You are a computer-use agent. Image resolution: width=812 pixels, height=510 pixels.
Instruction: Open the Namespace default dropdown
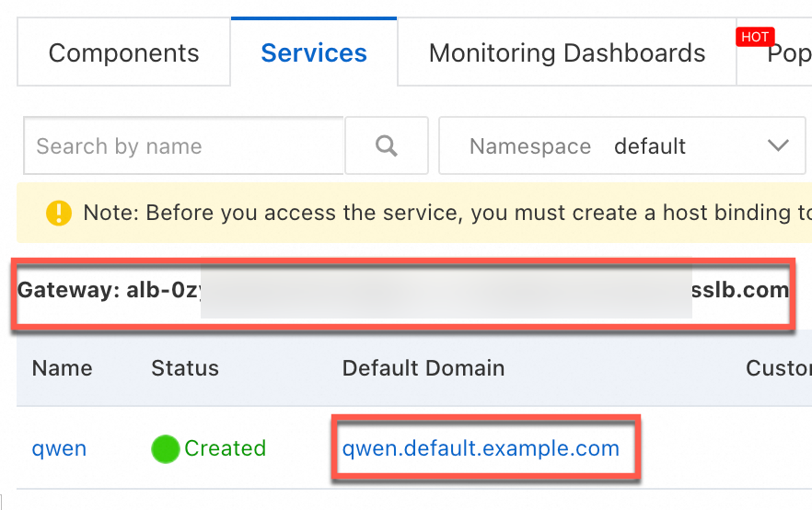pyautogui.click(x=622, y=146)
